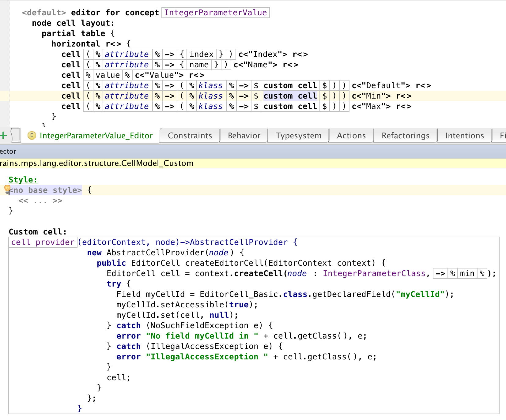The image size is (506, 420).
Task: Switch to the Intentions tab
Action: click(464, 136)
